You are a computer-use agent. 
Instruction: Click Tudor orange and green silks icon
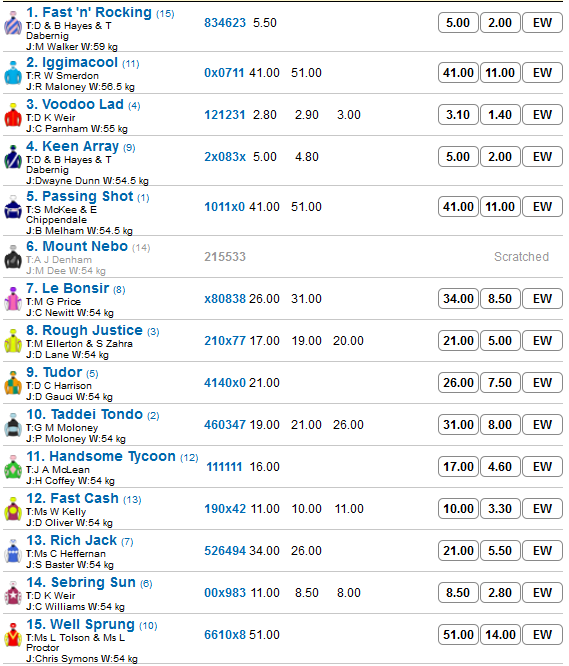pos(13,383)
